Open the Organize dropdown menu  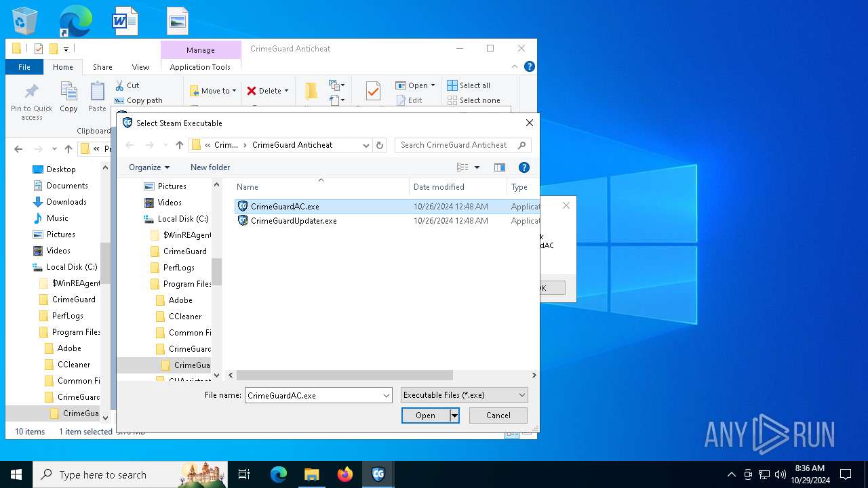coord(149,167)
